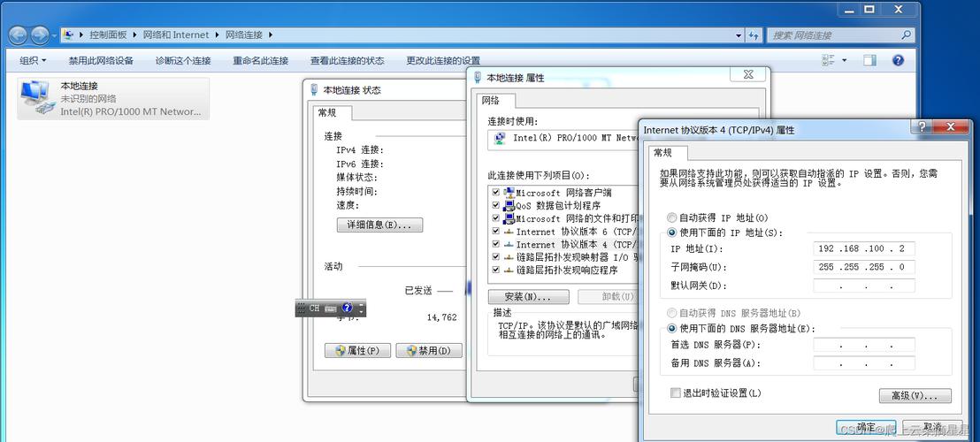The width and height of the screenshot is (980, 442).
Task: Click 重命名此连接 in the toolbar
Action: [x=261, y=61]
